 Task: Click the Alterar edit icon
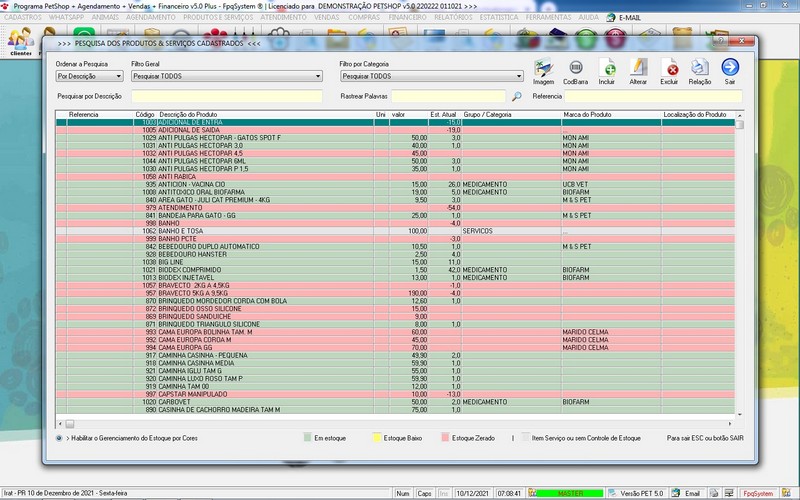(x=639, y=68)
